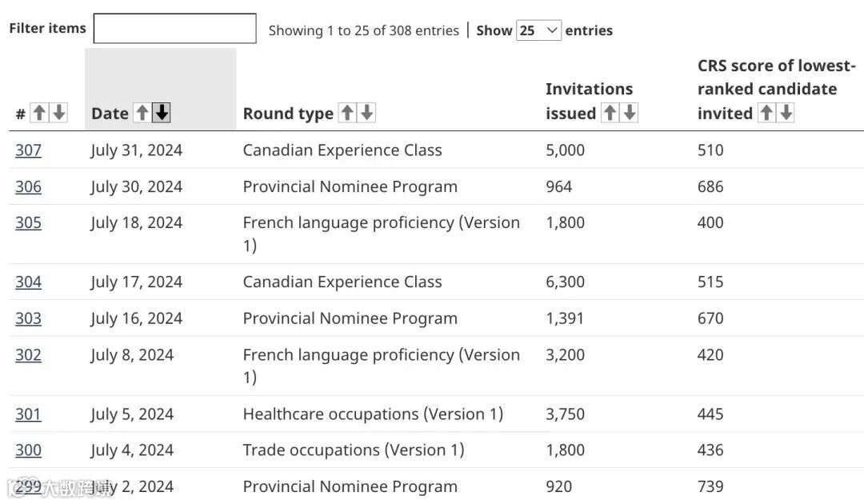The width and height of the screenshot is (864, 504).
Task: Open draw round 307 link
Action: pyautogui.click(x=28, y=150)
